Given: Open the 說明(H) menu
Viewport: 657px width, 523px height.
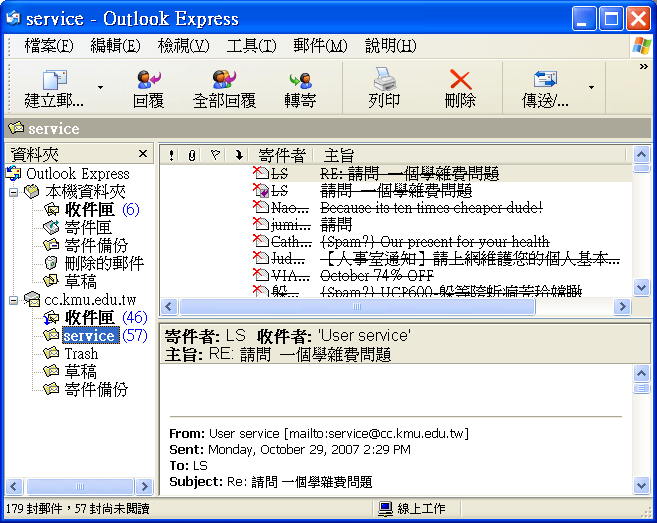Looking at the screenshot, I should tap(391, 46).
